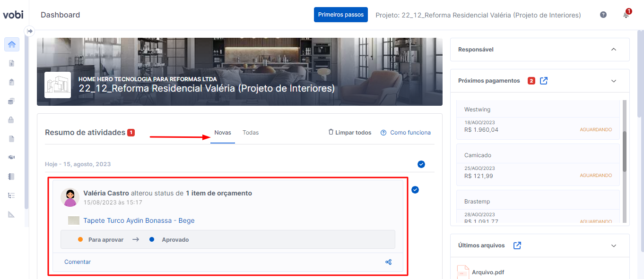
Task: Click the vobi logo
Action: pyautogui.click(x=13, y=15)
